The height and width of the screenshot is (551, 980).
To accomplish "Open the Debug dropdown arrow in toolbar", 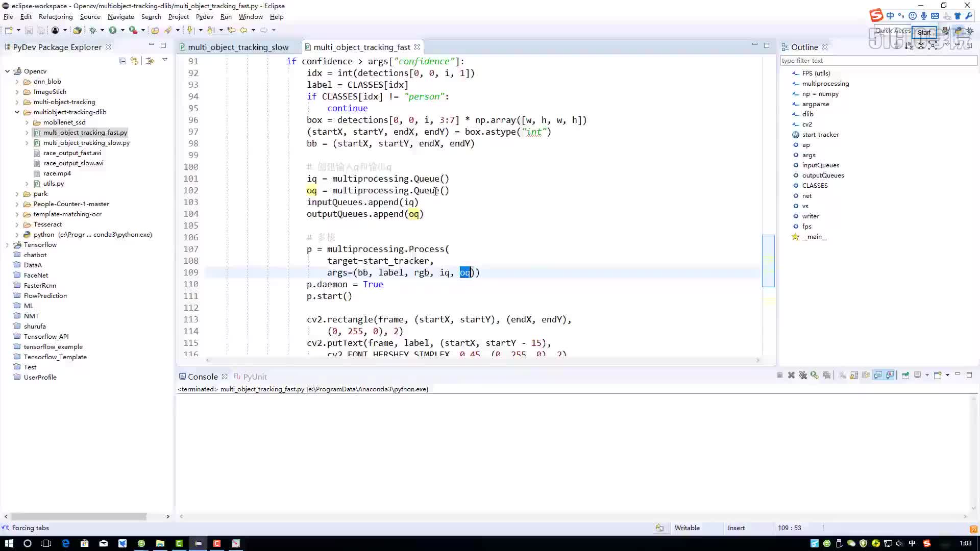I will pyautogui.click(x=102, y=30).
